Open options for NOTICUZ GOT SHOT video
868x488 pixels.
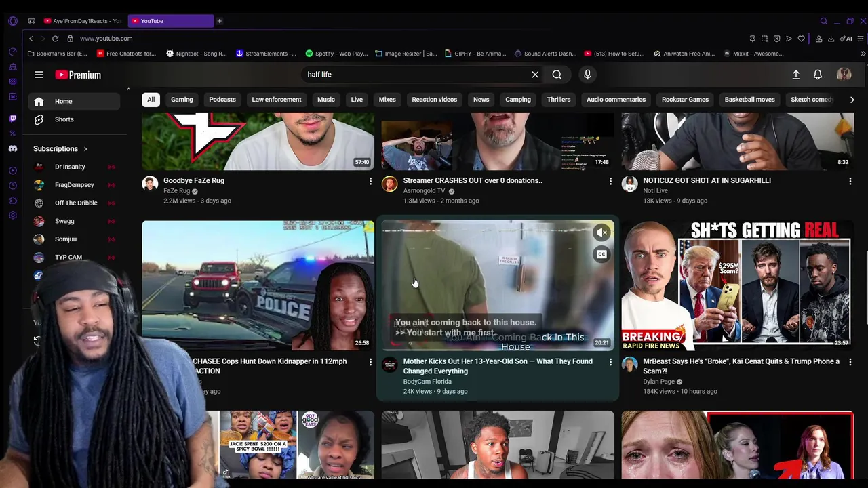click(850, 181)
